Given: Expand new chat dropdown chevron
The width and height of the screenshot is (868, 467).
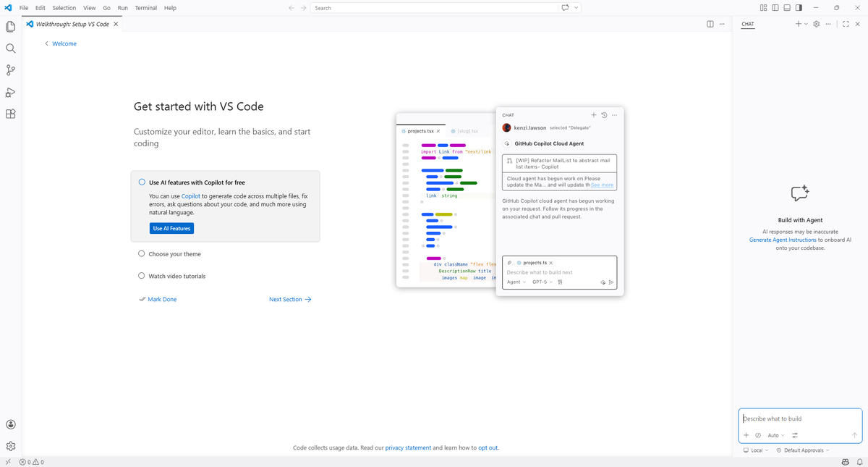Looking at the screenshot, I should point(807,24).
